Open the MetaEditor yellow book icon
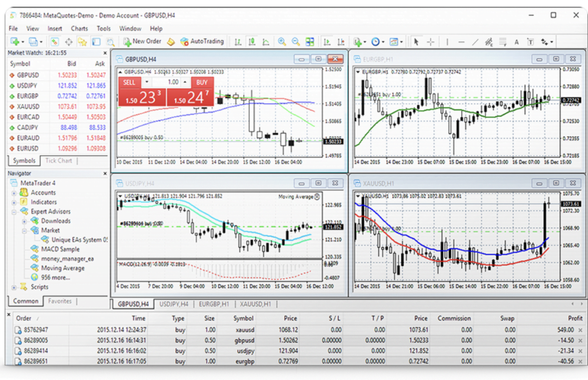Screen dimensions: 588x380 (x=171, y=42)
